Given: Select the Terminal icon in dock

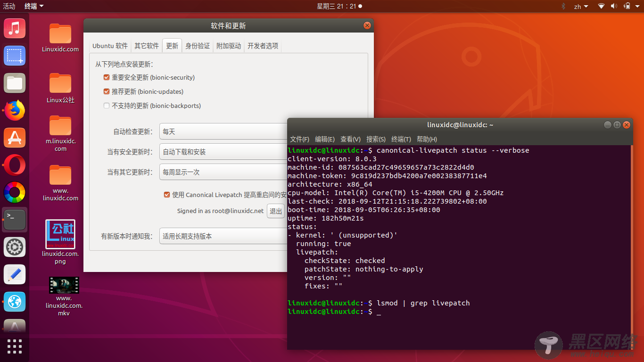Looking at the screenshot, I should [15, 220].
